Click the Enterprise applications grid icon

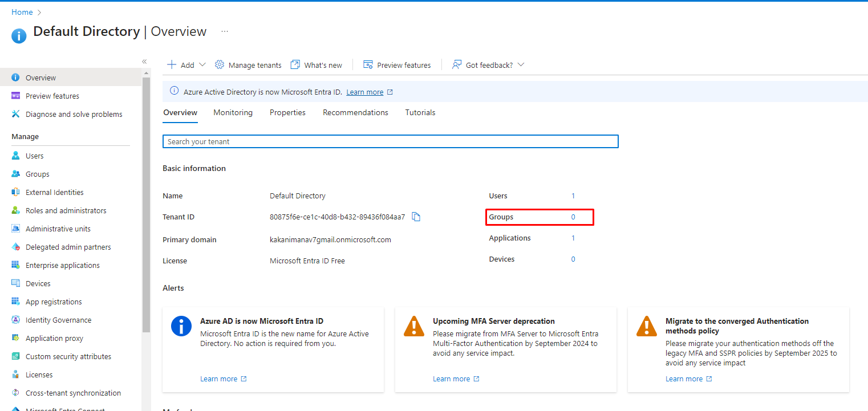(15, 265)
